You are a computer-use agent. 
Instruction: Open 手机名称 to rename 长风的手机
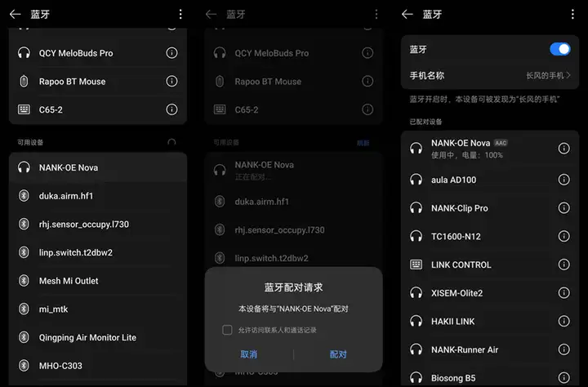(x=490, y=75)
